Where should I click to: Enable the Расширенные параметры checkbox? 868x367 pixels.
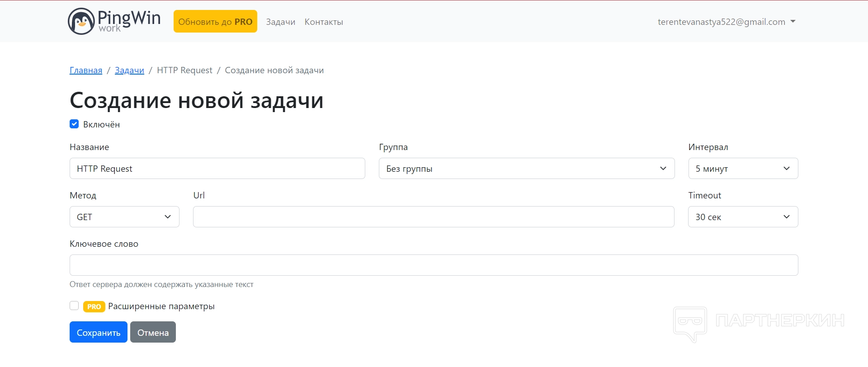[x=74, y=306]
